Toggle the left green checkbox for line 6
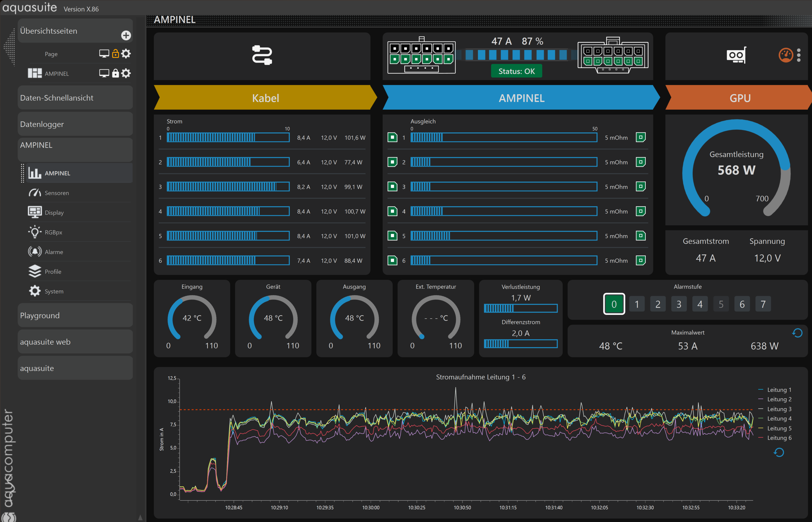This screenshot has height=522, width=812. [392, 260]
